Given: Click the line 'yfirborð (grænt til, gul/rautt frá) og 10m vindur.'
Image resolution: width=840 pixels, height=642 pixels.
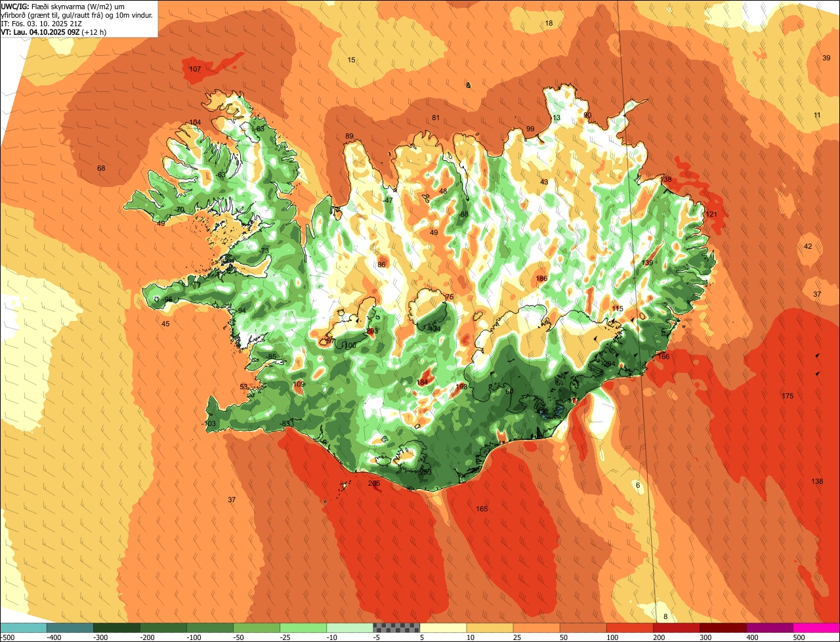Looking at the screenshot, I should click(x=77, y=14).
